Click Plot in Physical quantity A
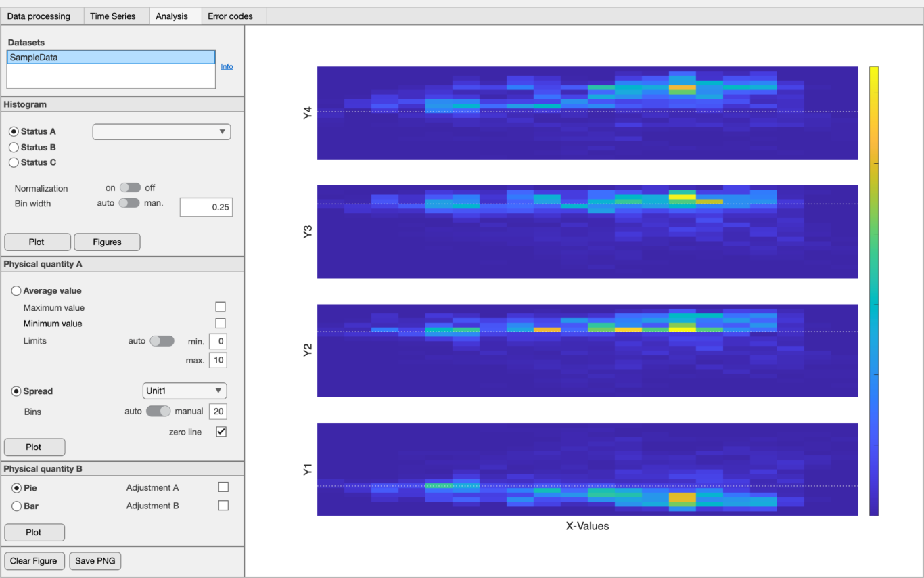 pyautogui.click(x=34, y=447)
